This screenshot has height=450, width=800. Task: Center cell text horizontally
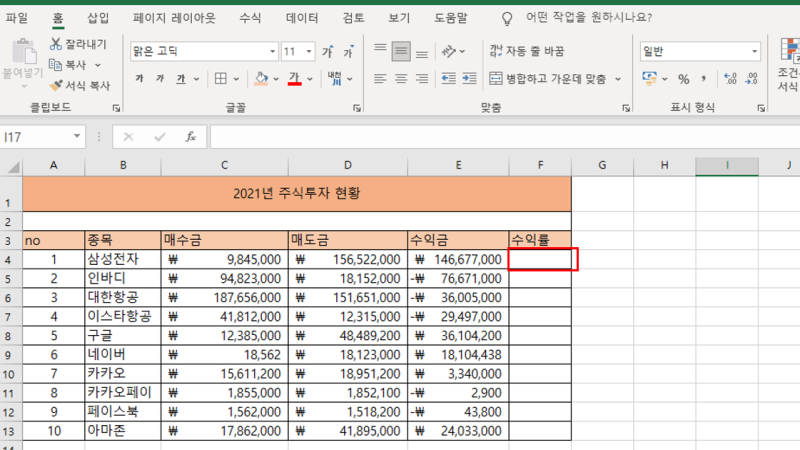click(x=401, y=79)
